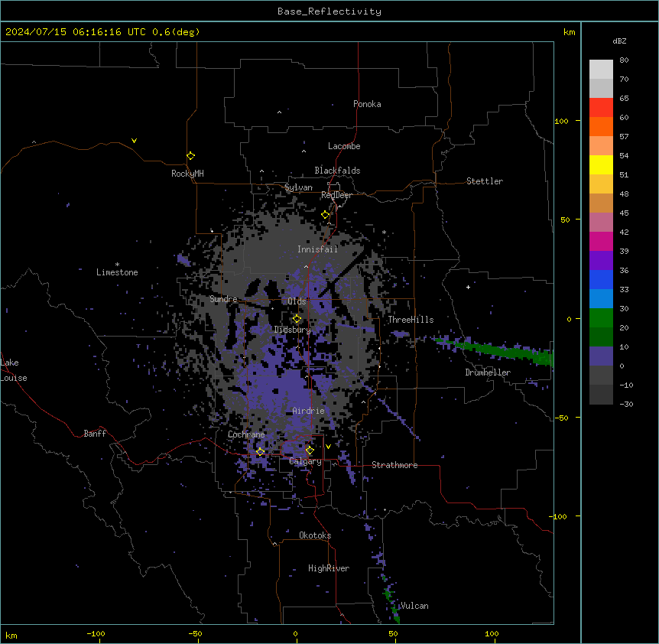Image resolution: width=659 pixels, height=644 pixels.
Task: Select the amber 48-51 dBZ swatch
Action: tap(601, 184)
